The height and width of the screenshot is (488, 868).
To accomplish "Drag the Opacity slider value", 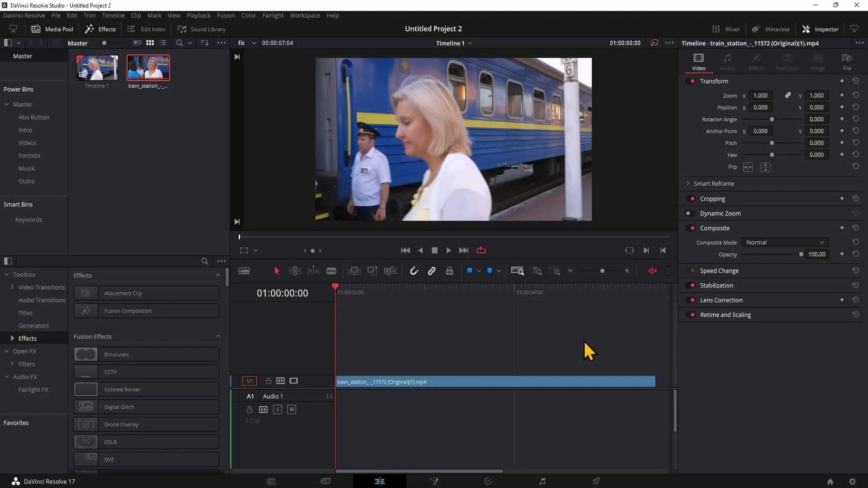I will click(x=801, y=254).
